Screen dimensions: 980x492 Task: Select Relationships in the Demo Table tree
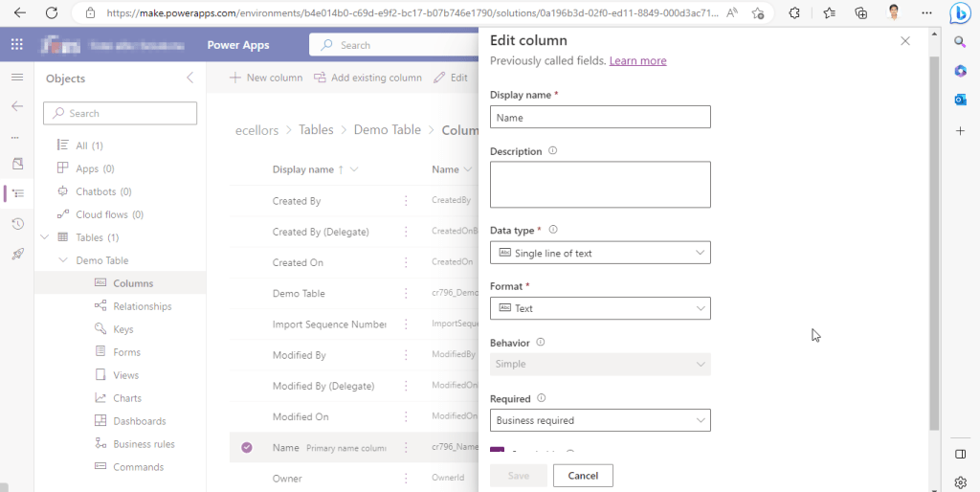(142, 306)
